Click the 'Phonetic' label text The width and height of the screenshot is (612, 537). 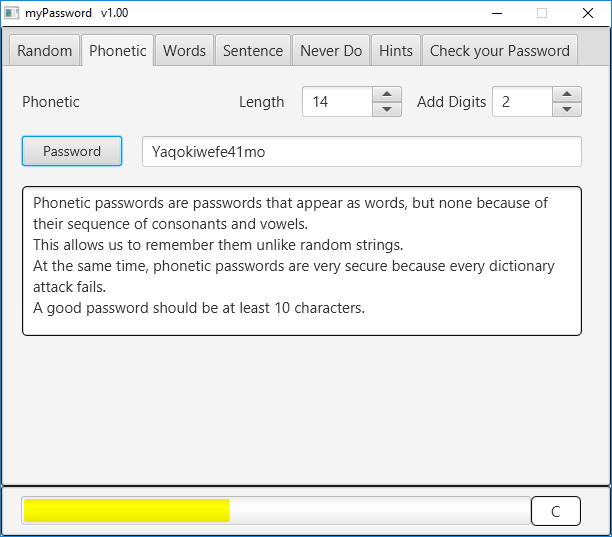(x=51, y=102)
